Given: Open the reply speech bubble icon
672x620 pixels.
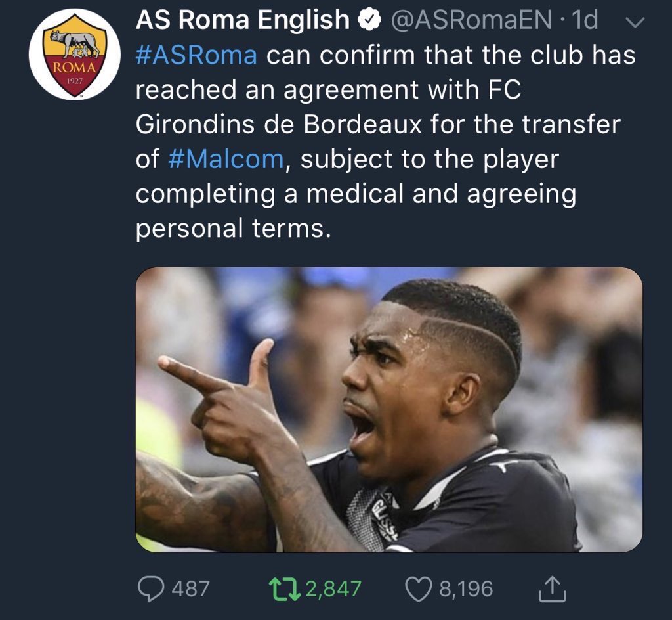Looking at the screenshot, I should [150, 589].
